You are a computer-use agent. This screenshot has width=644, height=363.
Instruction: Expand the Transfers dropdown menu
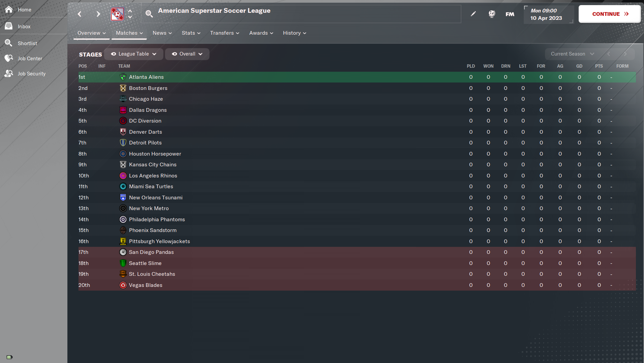(225, 33)
